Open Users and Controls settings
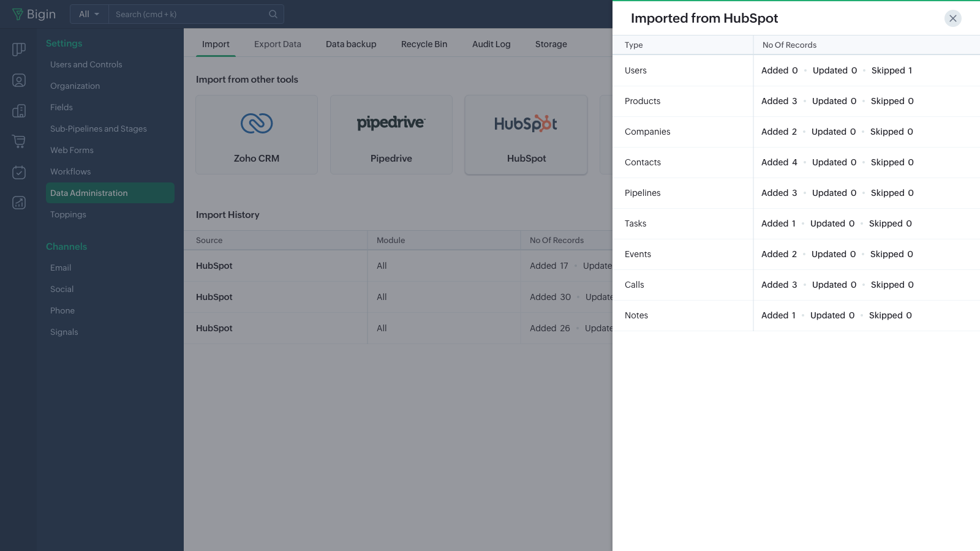This screenshot has width=980, height=551. click(x=86, y=64)
